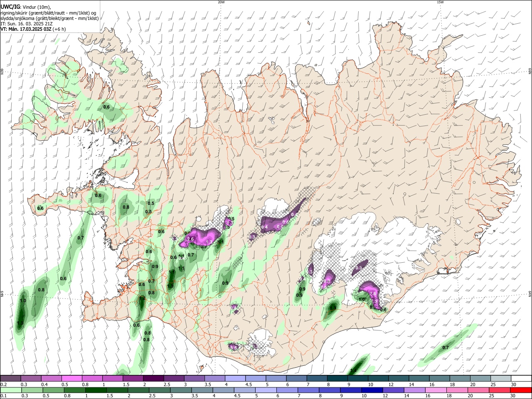Click the deep blue lower swatch 10 to 12
Screen dimensions: 532x399
point(372,390)
